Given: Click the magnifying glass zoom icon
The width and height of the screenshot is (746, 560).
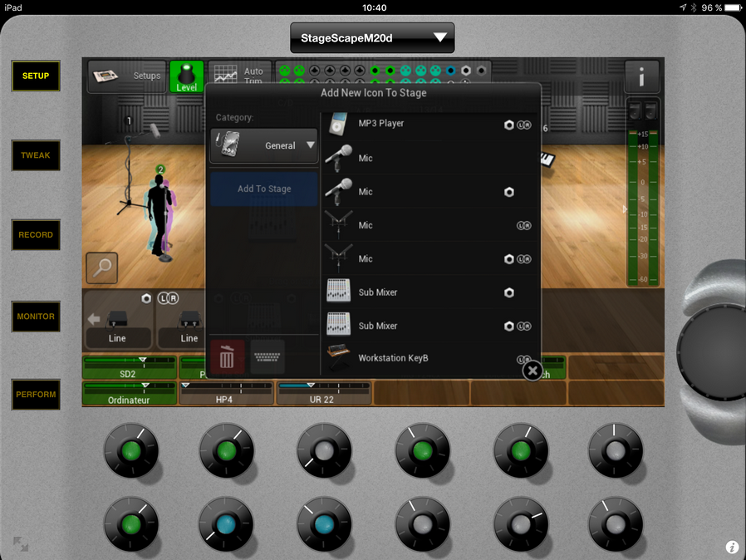Looking at the screenshot, I should (101, 268).
